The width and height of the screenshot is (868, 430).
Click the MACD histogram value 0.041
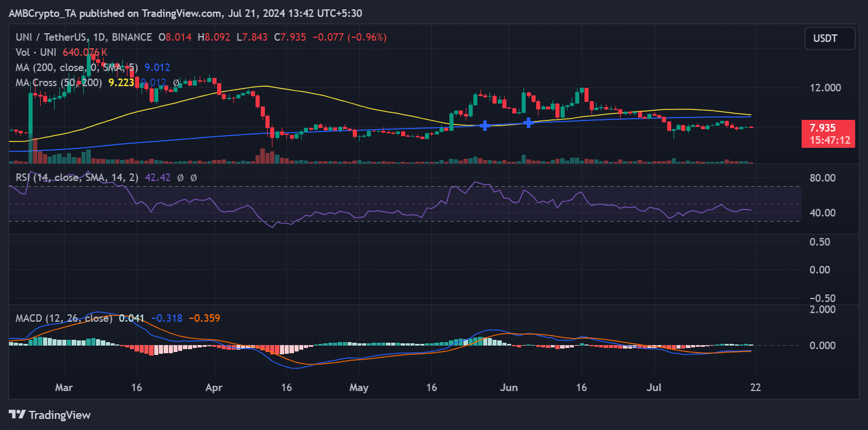(132, 318)
